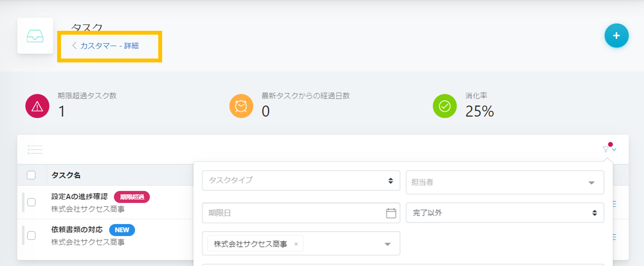Open task 設定Aの進捗確認
Screen dimensions: 644x266
[80, 197]
